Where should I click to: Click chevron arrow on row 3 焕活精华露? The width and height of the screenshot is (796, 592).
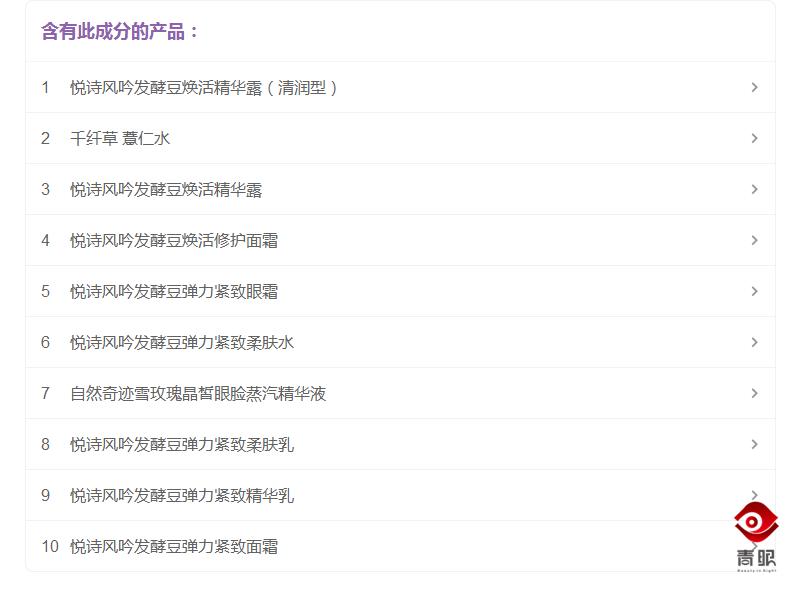coord(755,189)
